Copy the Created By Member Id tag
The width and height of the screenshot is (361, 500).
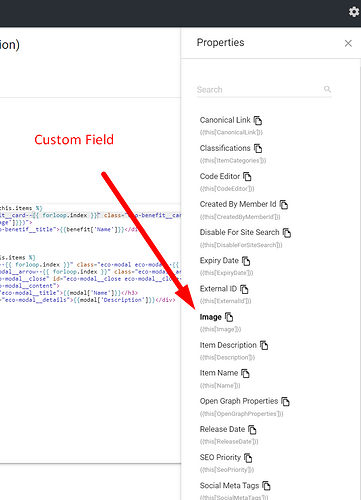pos(284,204)
